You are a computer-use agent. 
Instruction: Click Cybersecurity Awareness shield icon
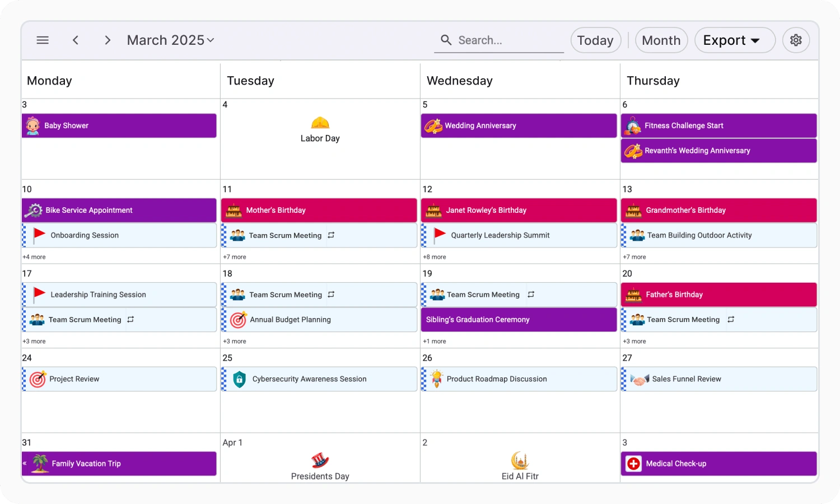[x=239, y=379]
